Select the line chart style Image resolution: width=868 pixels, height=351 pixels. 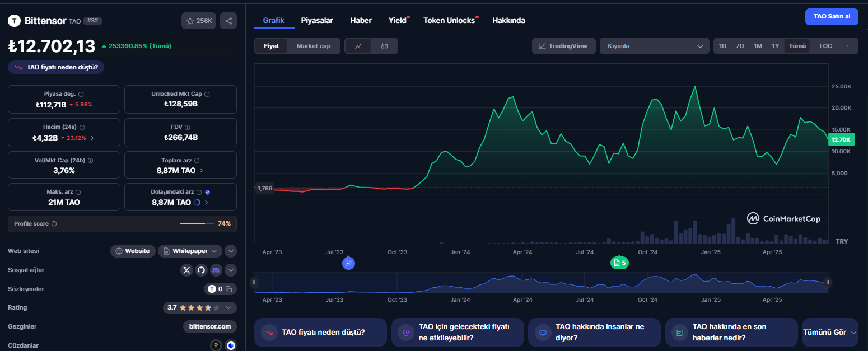coord(358,46)
